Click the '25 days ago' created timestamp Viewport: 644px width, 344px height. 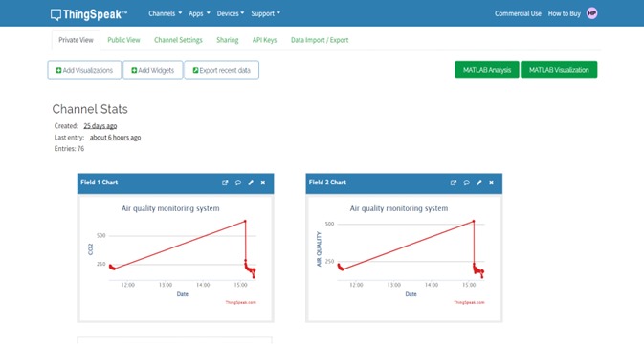tap(100, 126)
